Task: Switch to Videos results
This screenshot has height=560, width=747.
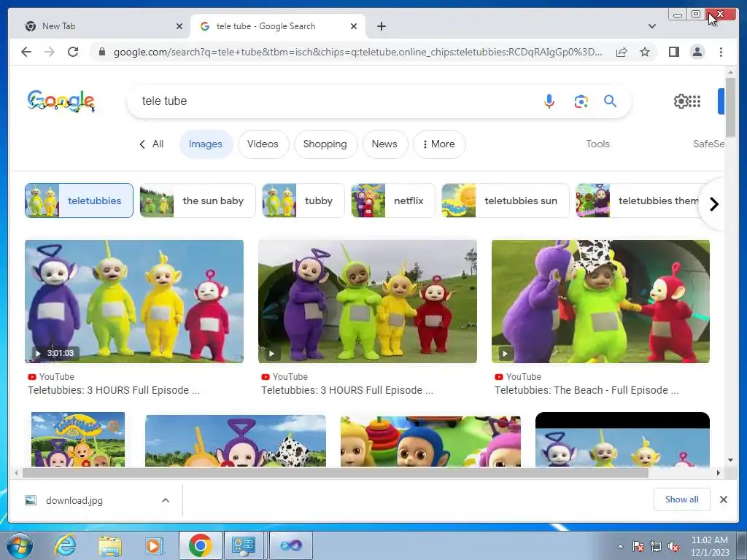Action: coord(263,144)
